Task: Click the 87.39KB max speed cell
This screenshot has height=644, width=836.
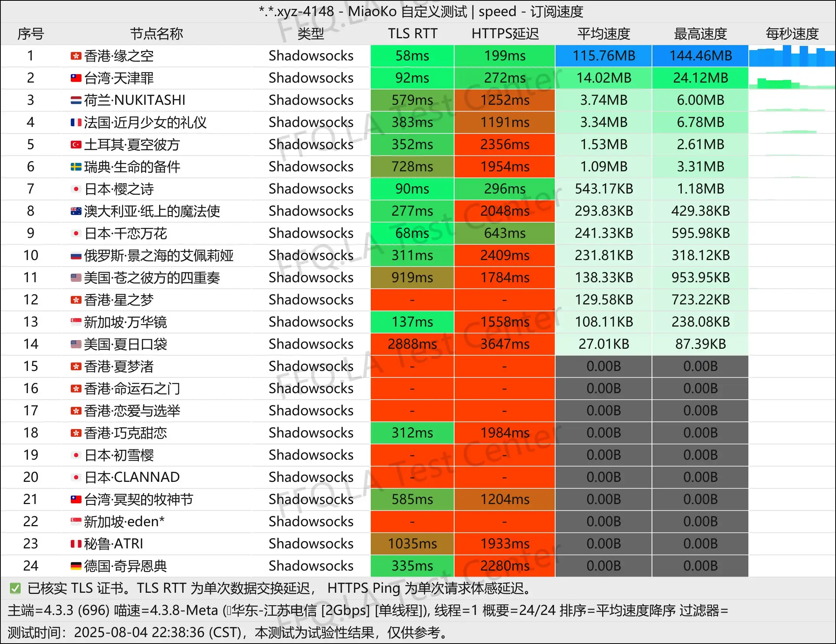Action: pos(701,345)
